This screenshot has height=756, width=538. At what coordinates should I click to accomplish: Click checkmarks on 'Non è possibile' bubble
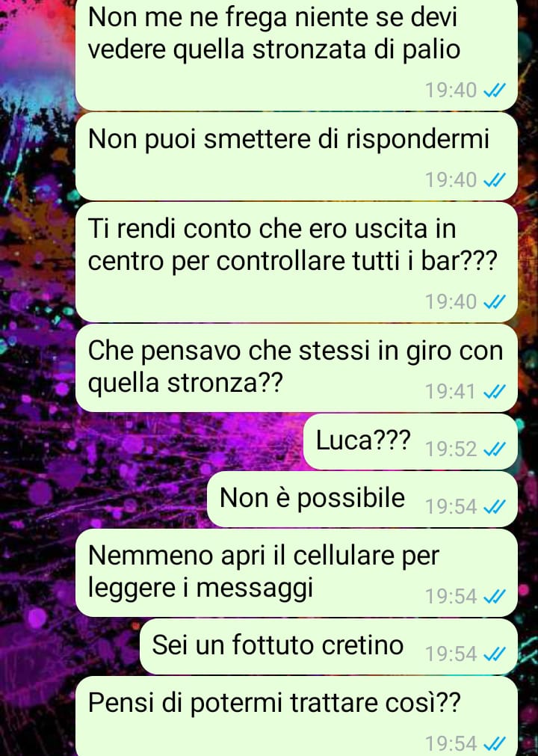coord(494,507)
